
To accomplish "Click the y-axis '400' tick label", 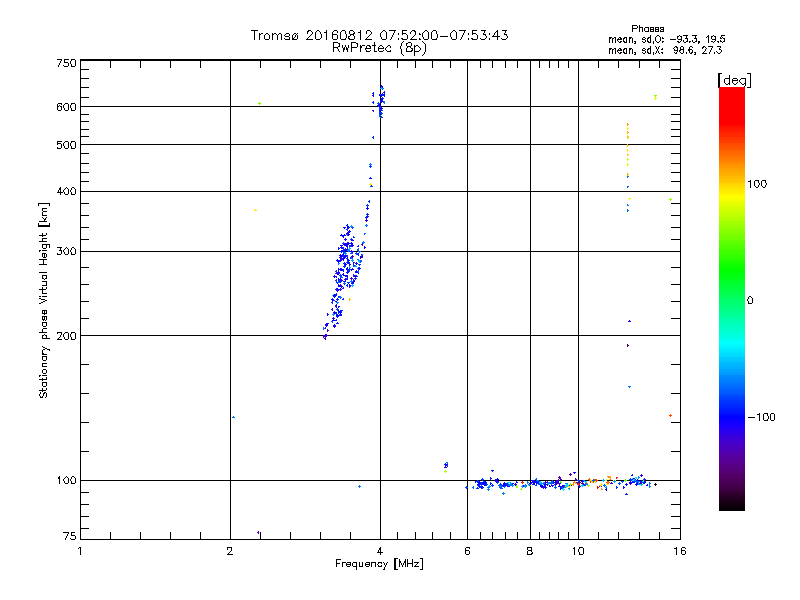I will coord(66,191).
